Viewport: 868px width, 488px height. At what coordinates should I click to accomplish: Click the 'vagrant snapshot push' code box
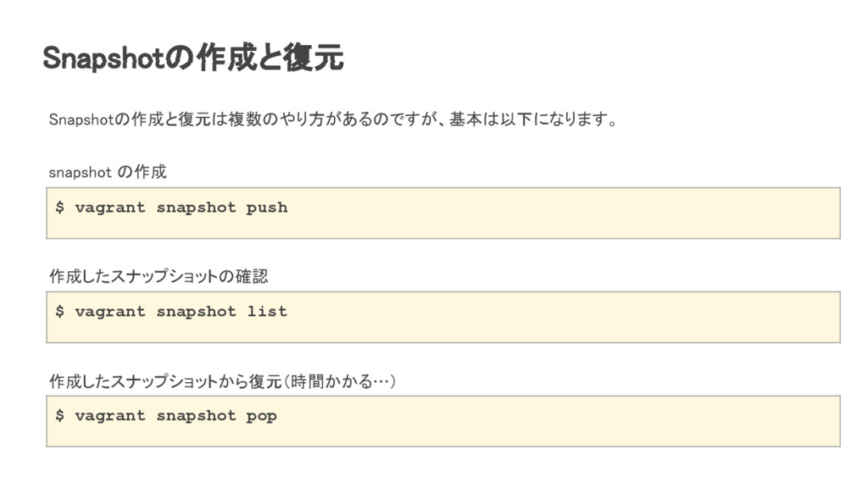point(442,213)
